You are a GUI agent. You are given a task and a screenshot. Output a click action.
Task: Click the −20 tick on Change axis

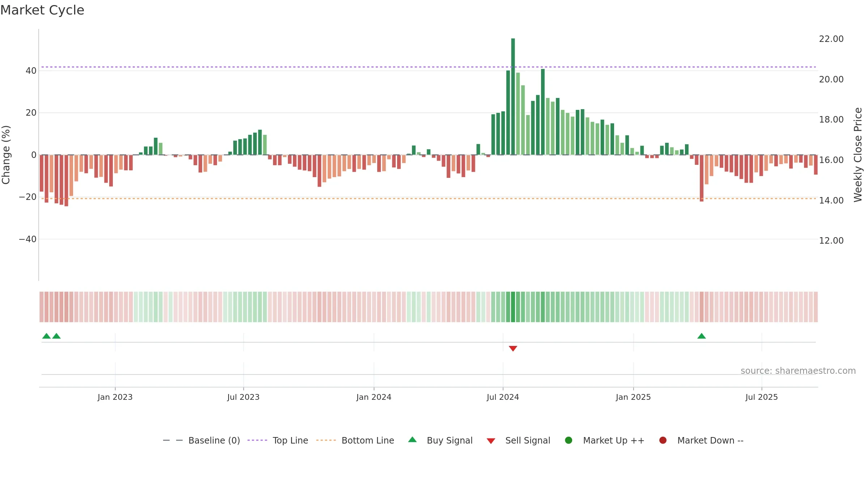28,197
